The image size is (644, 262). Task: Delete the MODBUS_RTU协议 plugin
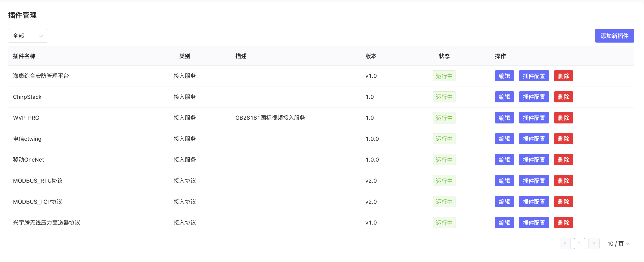click(x=563, y=181)
